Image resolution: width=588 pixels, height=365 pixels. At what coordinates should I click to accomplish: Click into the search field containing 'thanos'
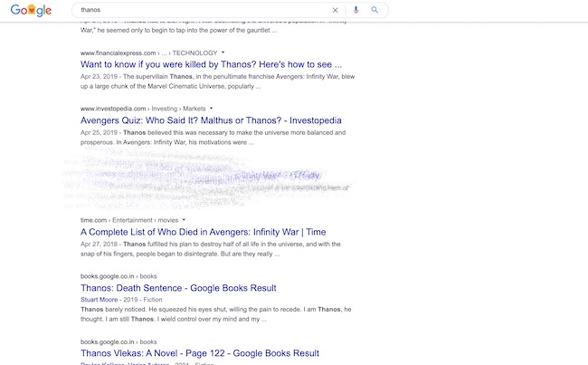point(199,10)
